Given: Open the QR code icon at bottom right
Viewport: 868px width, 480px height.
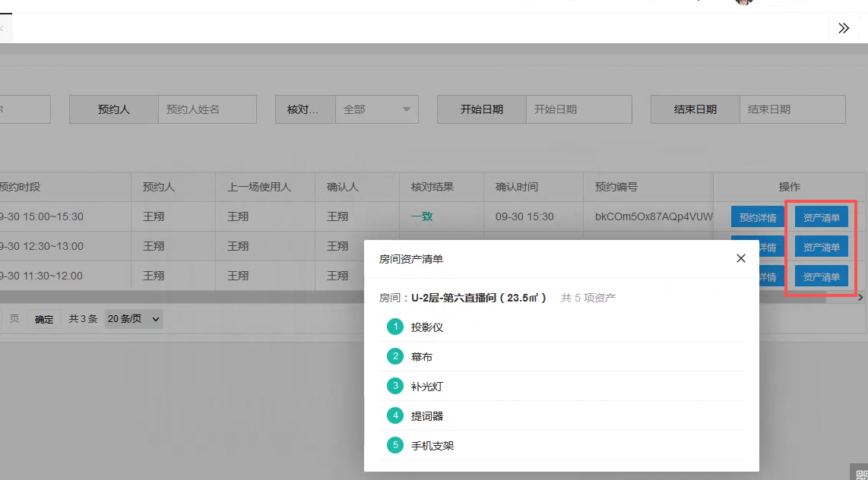Looking at the screenshot, I should click(x=862, y=473).
